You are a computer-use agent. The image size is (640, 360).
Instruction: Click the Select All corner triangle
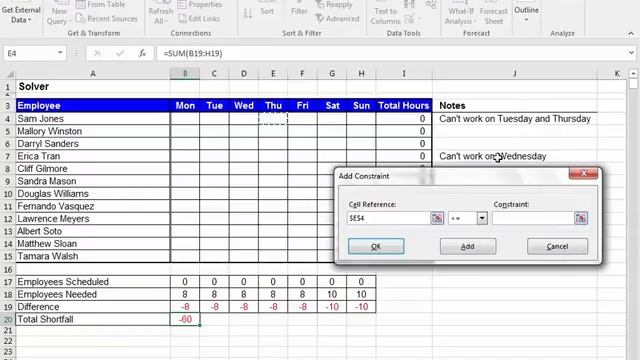click(10, 74)
